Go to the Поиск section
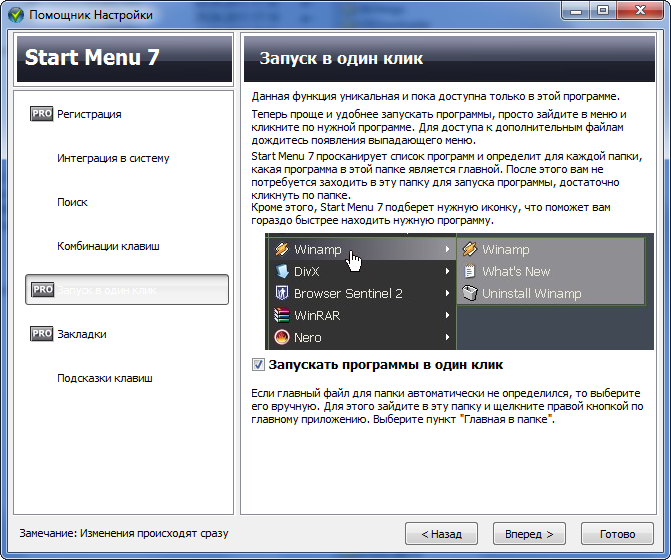 72,202
